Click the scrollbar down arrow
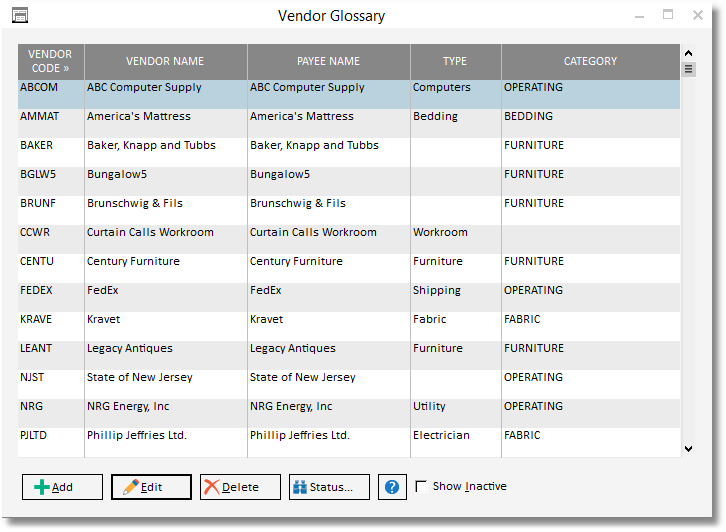 tap(688, 449)
